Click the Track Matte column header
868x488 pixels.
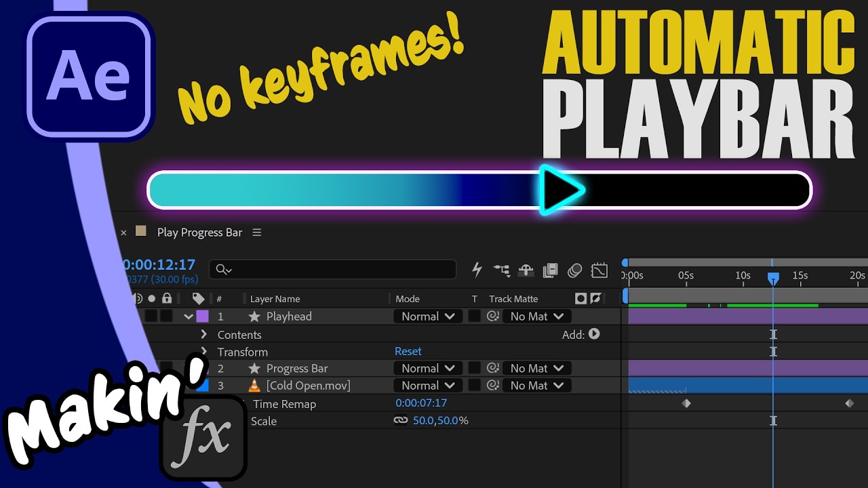513,299
